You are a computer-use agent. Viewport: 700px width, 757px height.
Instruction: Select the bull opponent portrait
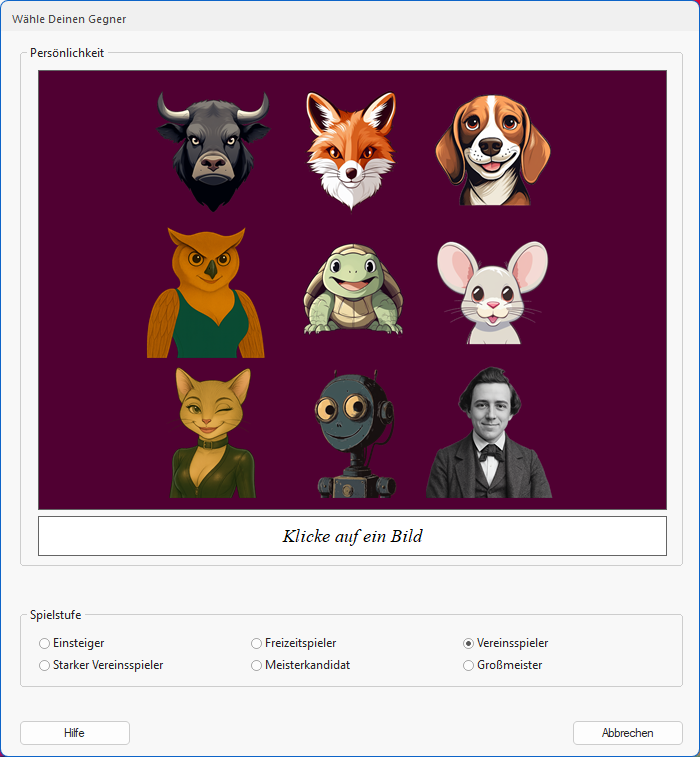(212, 150)
